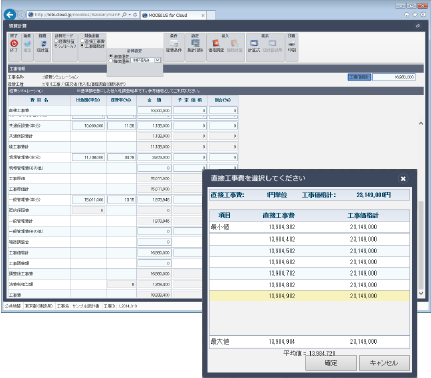Click the キャンセル button in dialog
This screenshot has width=431, height=378.
[384, 363]
